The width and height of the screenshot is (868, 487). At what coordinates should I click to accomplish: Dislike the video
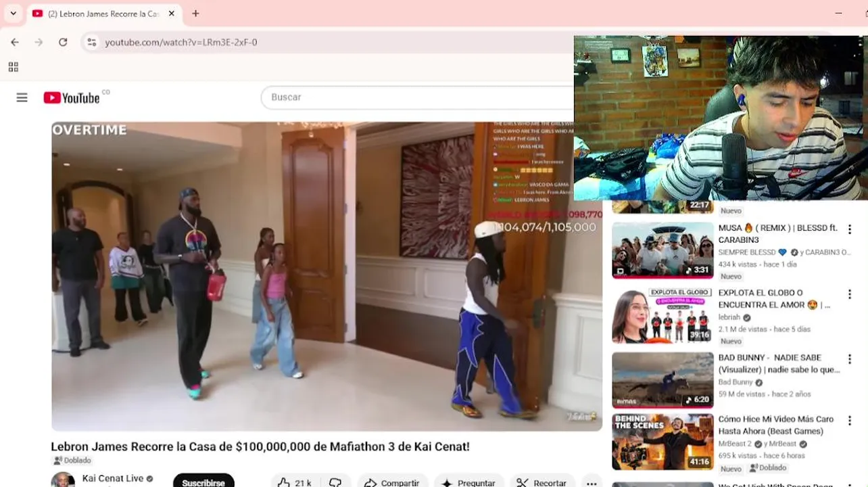coord(335,483)
